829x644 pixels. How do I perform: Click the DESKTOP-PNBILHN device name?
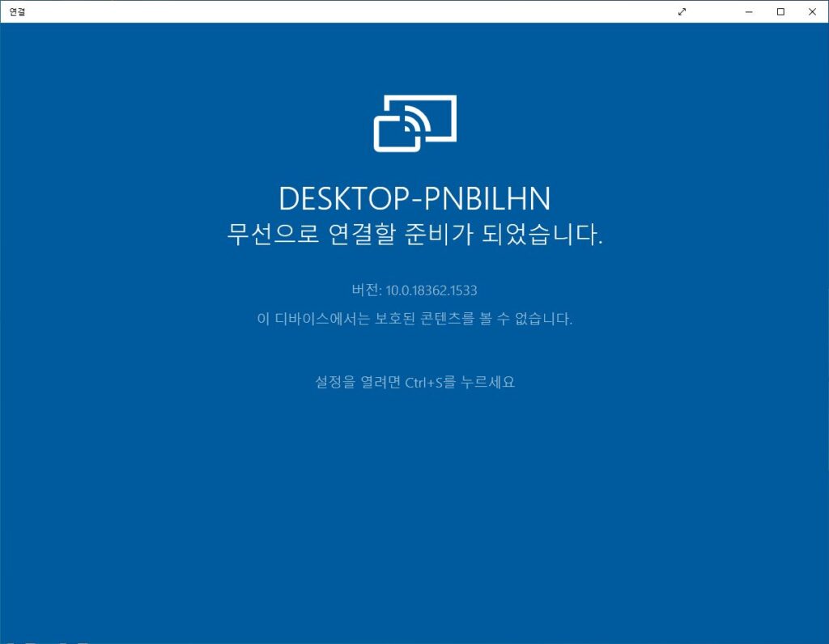click(x=414, y=198)
